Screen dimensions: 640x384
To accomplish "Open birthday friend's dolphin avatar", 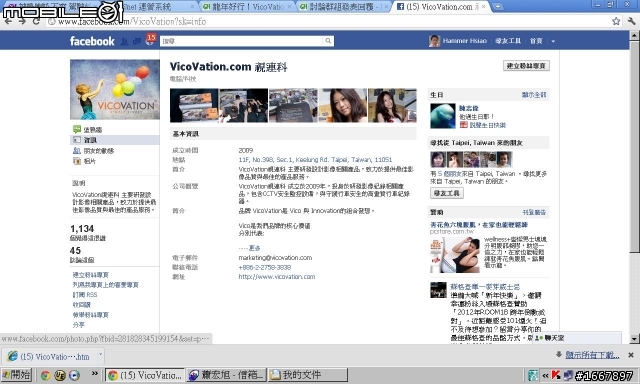I will 442,116.
